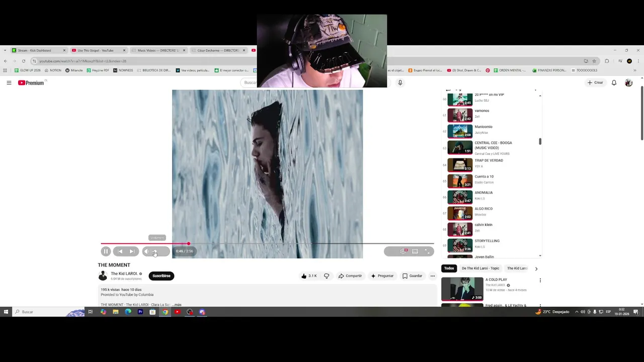The width and height of the screenshot is (644, 362).
Task: Close the Use This Gospel - YouTube tab
Action: click(124, 50)
